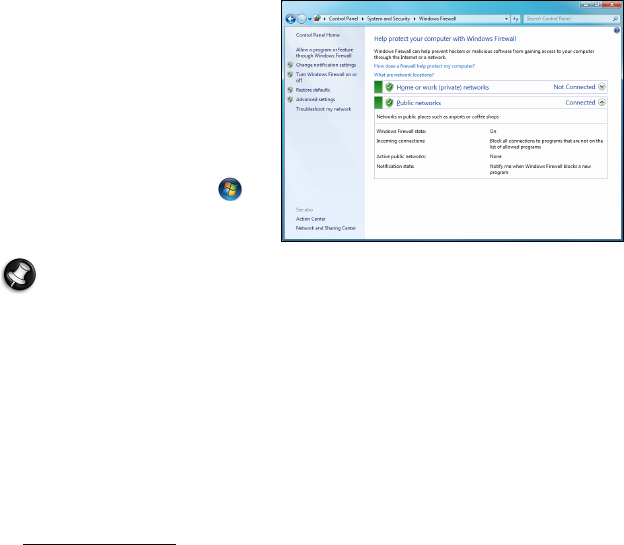Click shield icon beside Advanced settings

pos(290,100)
